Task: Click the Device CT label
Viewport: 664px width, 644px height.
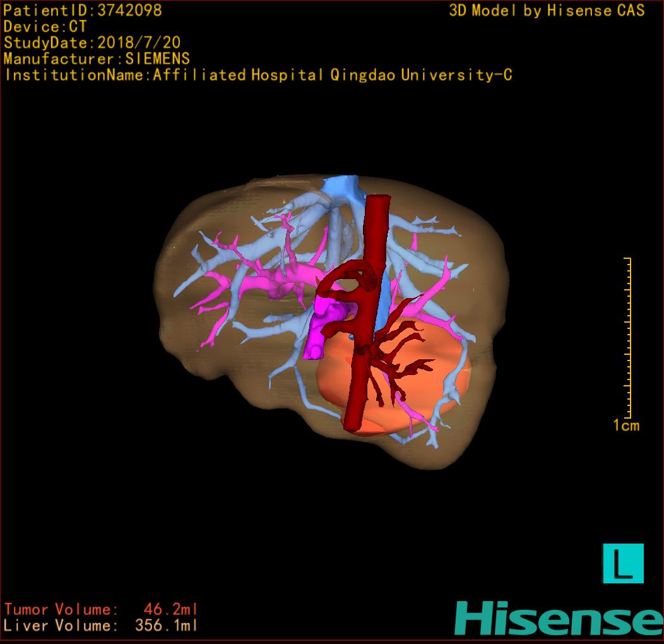Action: point(45,27)
